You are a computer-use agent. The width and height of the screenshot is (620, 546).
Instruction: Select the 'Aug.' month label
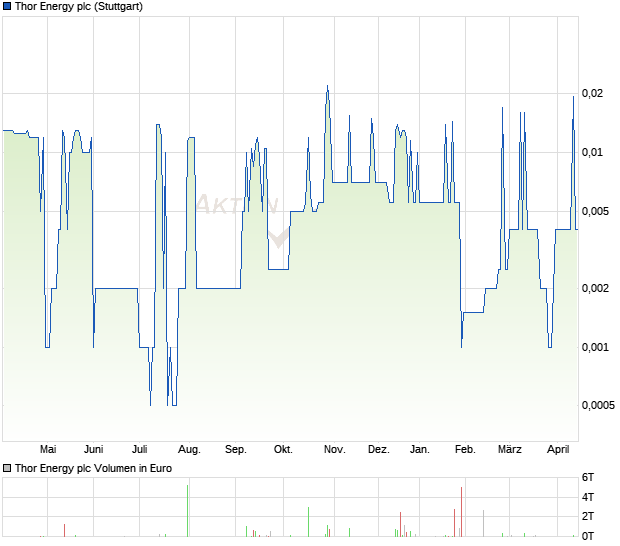tap(189, 450)
